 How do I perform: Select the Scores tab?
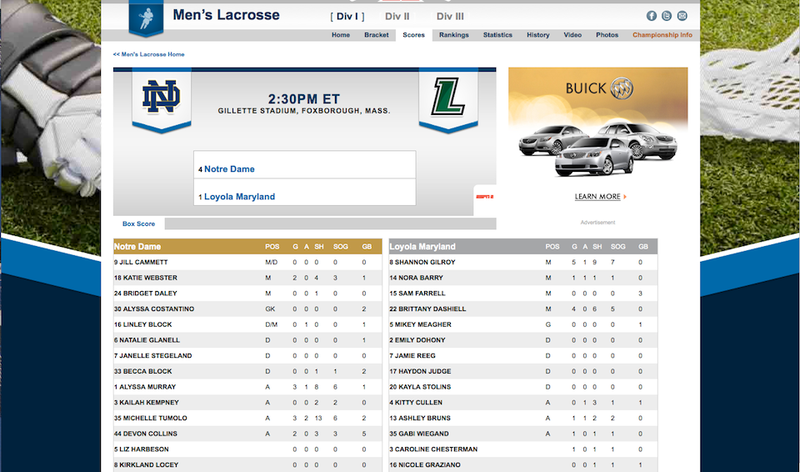coord(414,35)
